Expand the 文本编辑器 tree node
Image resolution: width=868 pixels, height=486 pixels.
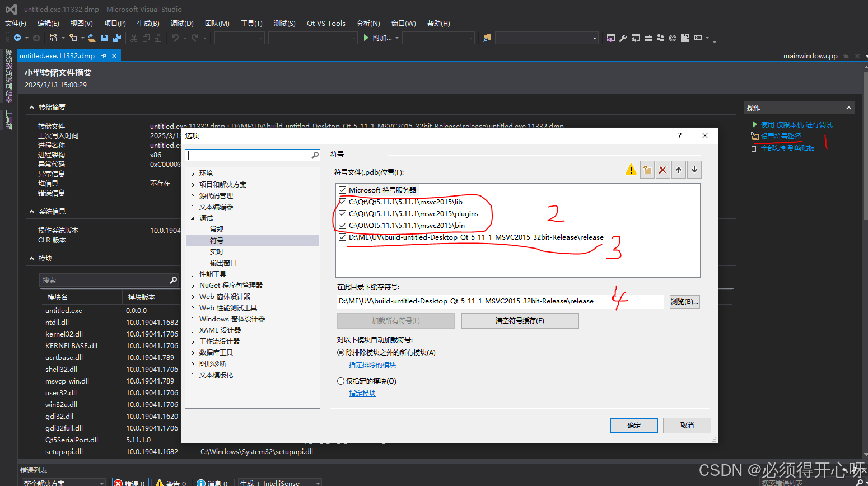coord(193,207)
